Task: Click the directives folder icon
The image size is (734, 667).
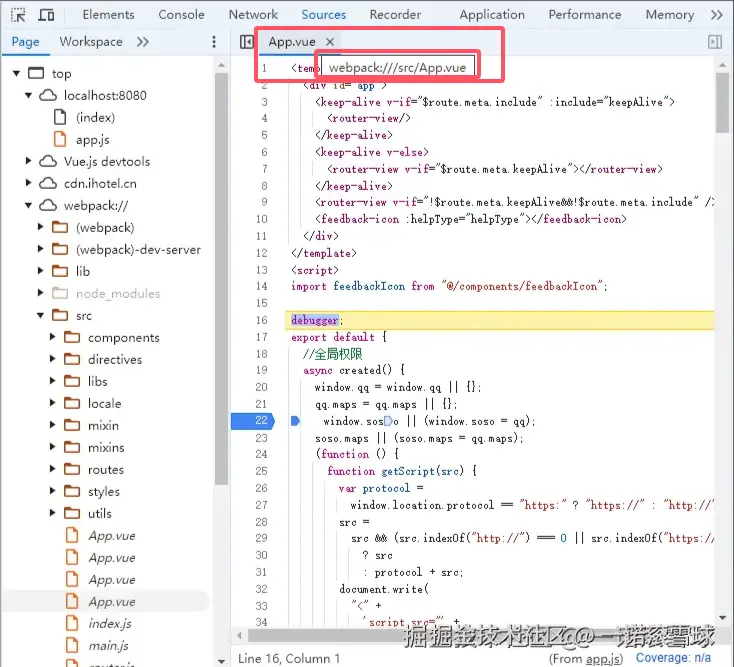Action: (x=72, y=359)
